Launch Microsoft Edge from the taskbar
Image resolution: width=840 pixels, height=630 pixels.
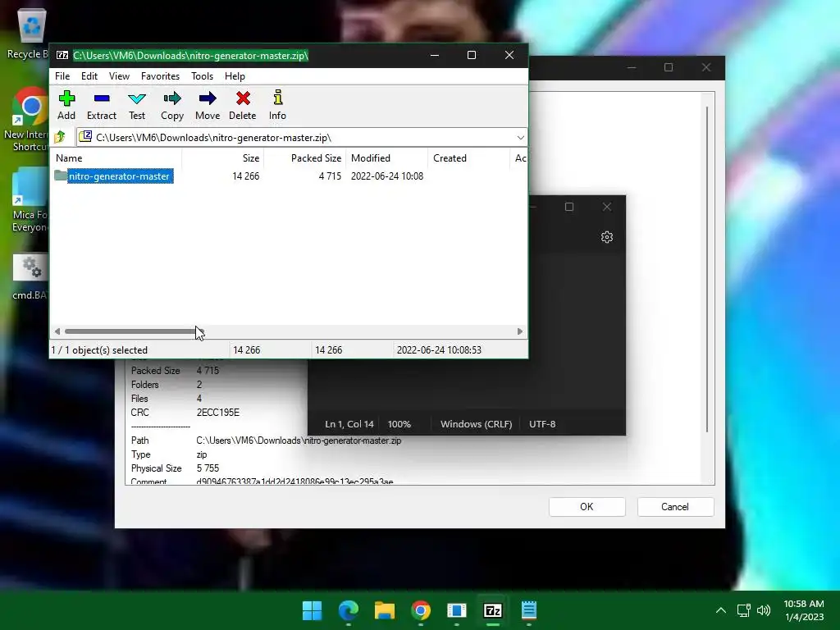[x=348, y=610]
